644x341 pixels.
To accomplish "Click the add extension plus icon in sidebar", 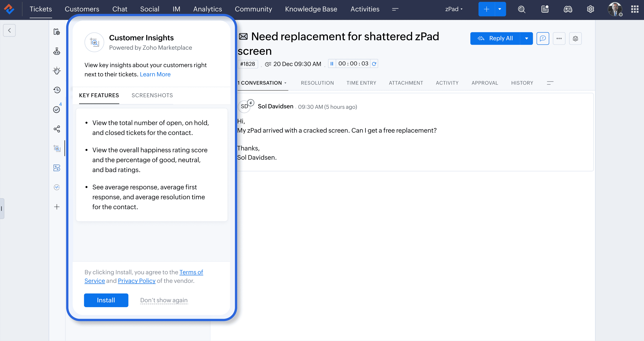I will coord(57,207).
